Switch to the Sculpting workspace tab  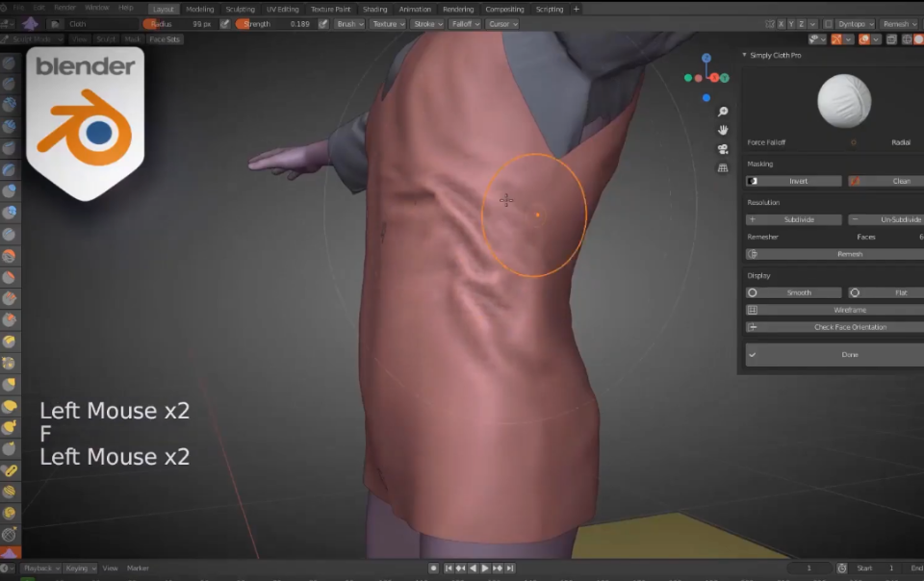(x=240, y=10)
